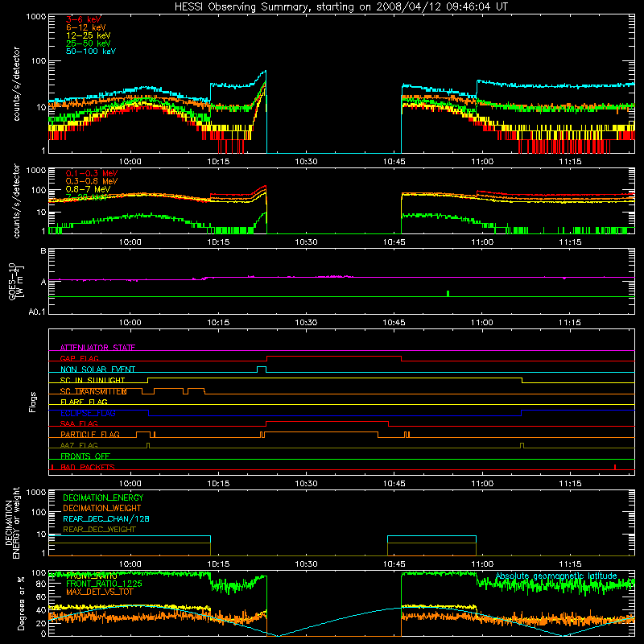The image size is (644, 644).
Task: Select the 'ECLIPSE_FLAG' label
Action: tap(88, 413)
